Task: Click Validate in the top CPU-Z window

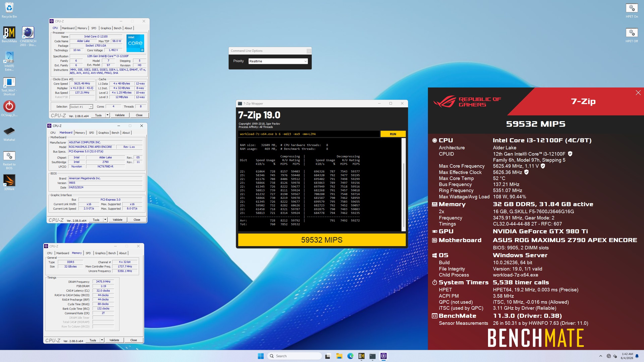Action: click(x=120, y=115)
